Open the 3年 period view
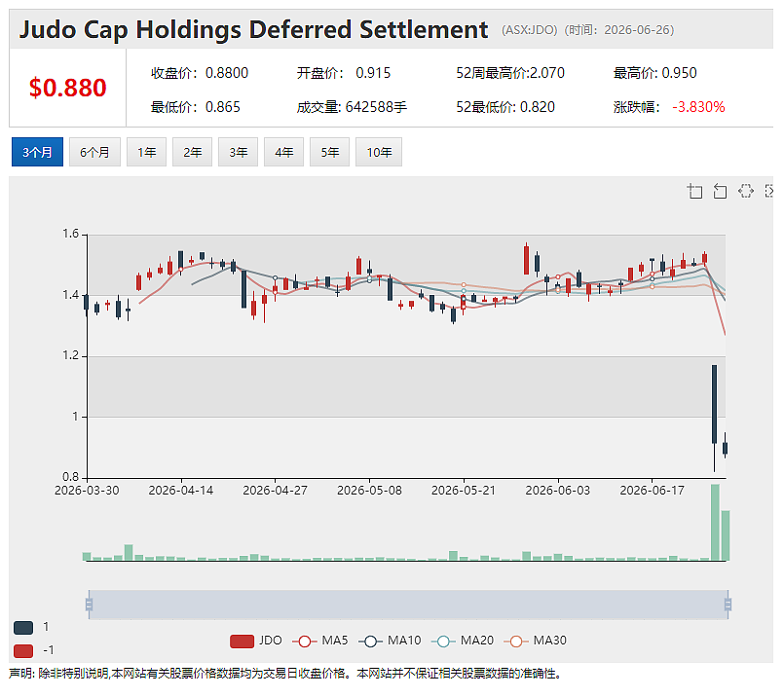Image resolution: width=784 pixels, height=697 pixels. [x=238, y=152]
